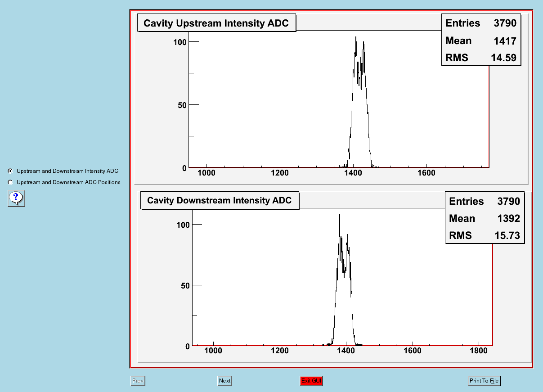Click 1600 x-axis label on upstream plot
Image resolution: width=543 pixels, height=392 pixels.
point(426,173)
